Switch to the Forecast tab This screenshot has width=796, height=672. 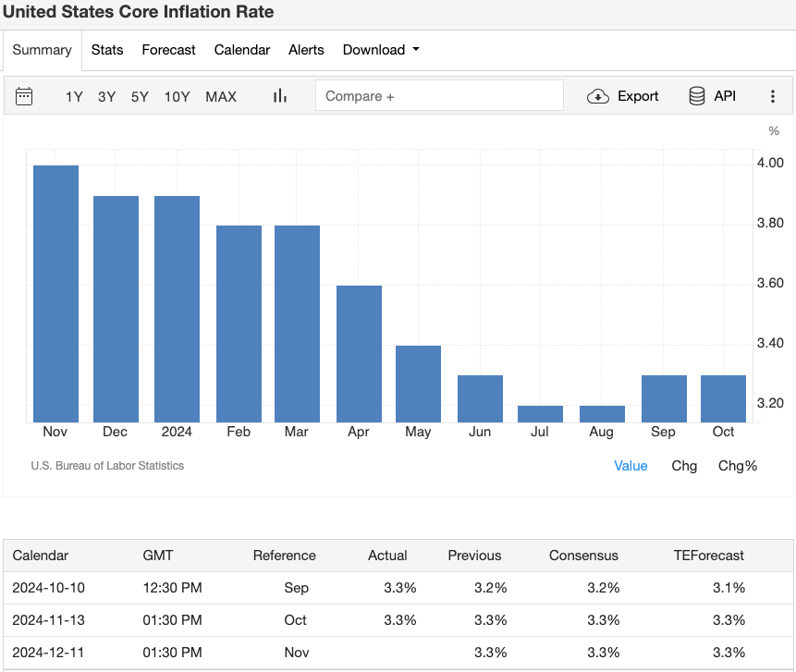pyautogui.click(x=168, y=50)
